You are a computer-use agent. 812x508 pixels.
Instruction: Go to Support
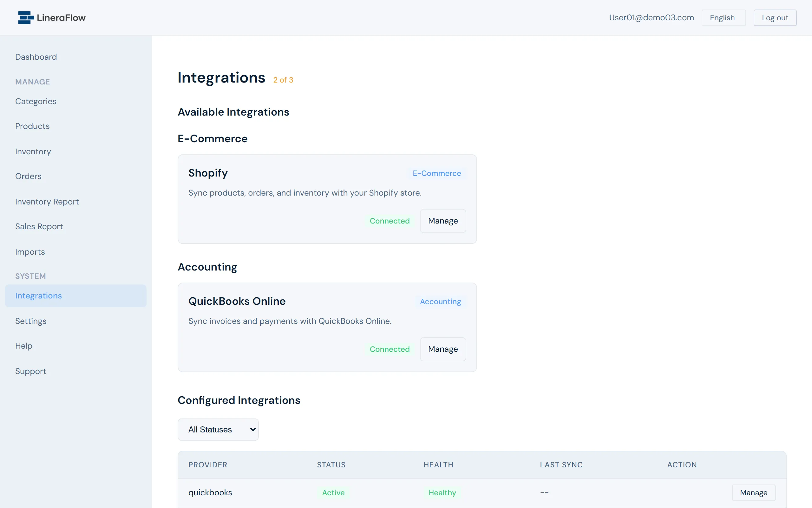click(30, 371)
